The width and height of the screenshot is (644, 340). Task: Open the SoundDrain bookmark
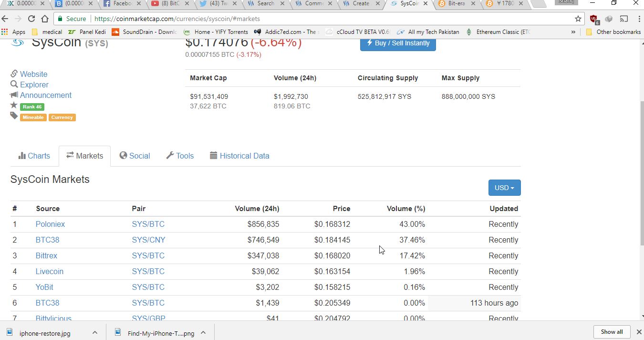pyautogui.click(x=144, y=32)
